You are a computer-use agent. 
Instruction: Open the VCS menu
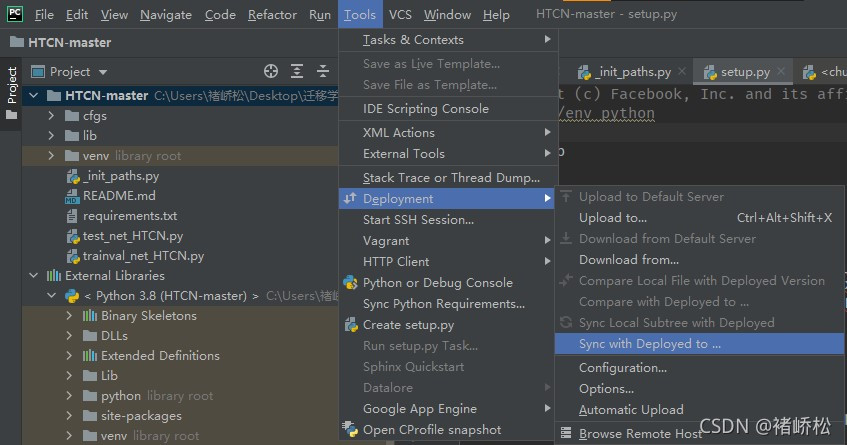[400, 15]
